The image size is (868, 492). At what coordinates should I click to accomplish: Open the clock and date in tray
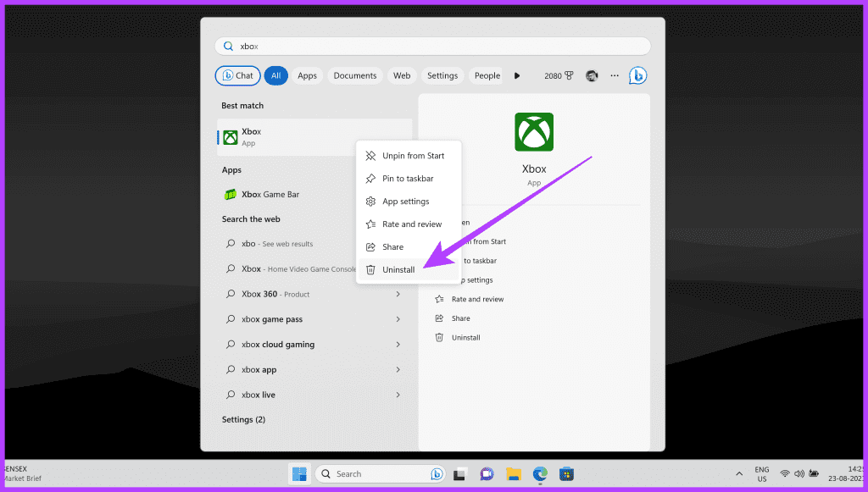point(846,473)
